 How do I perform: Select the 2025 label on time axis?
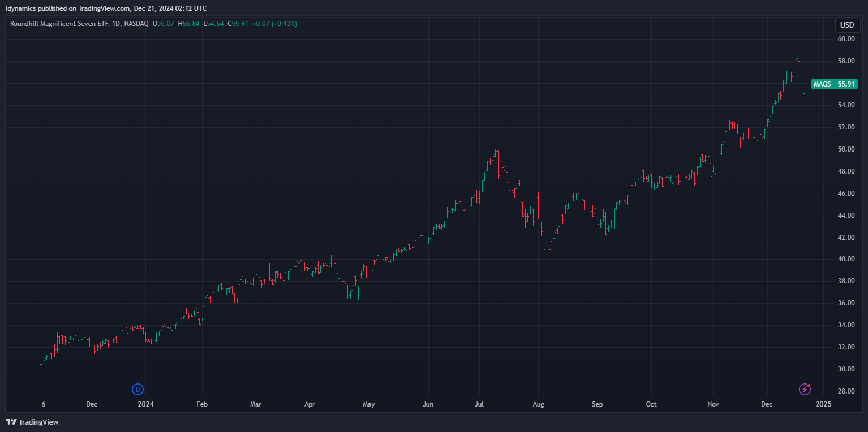823,404
